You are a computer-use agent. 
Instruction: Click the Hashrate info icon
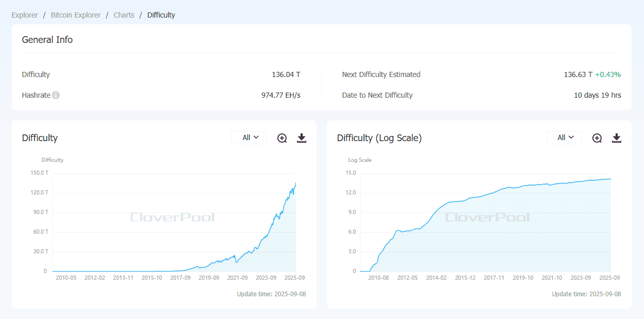point(56,95)
